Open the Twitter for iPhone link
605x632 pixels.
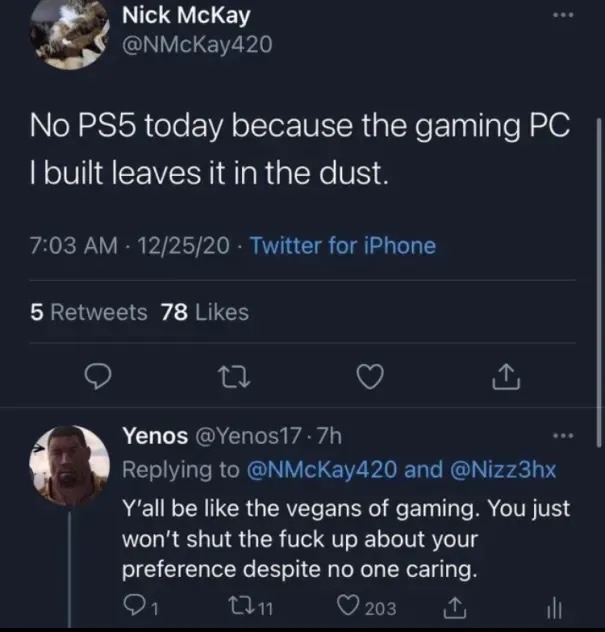342,245
